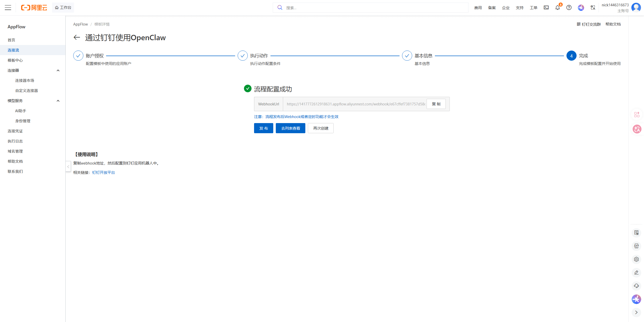Click the settings gear in right sidebar

pyautogui.click(x=636, y=259)
